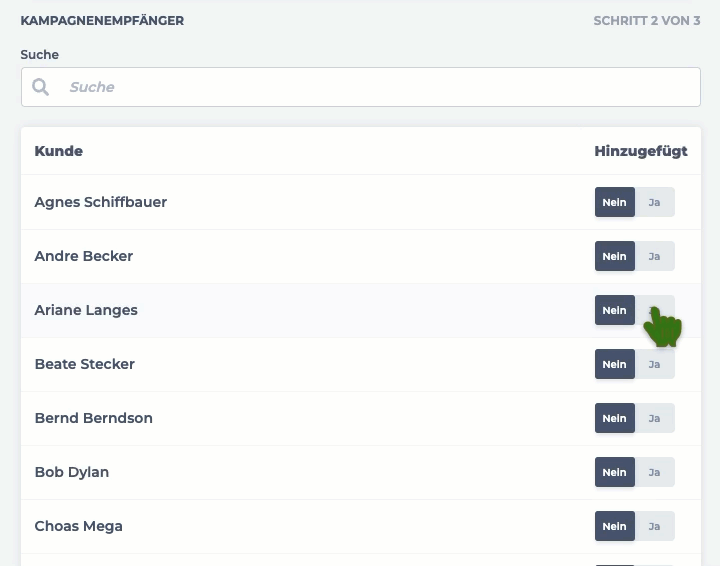Focus the Suche search input field
This screenshot has height=566, width=720.
point(360,87)
